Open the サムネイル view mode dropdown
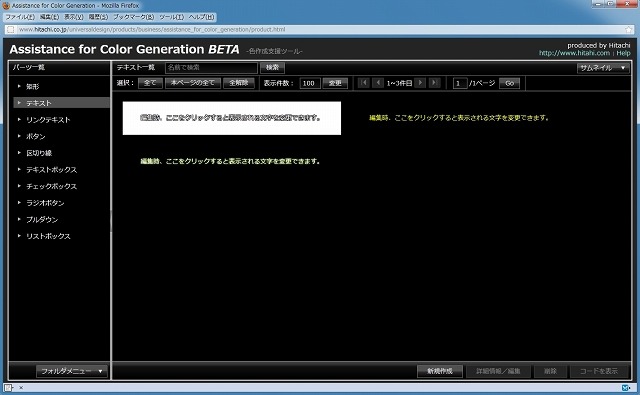Viewport: 640px width, 395px height. click(x=603, y=68)
